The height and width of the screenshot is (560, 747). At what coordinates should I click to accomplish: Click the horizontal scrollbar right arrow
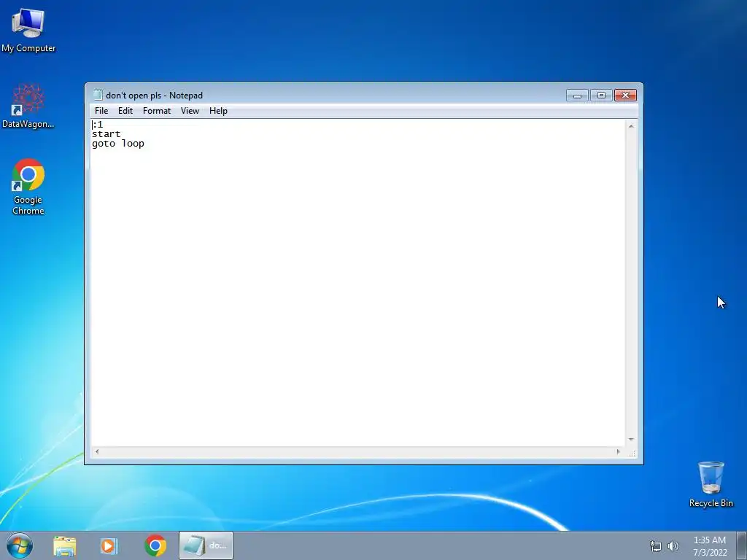point(619,451)
